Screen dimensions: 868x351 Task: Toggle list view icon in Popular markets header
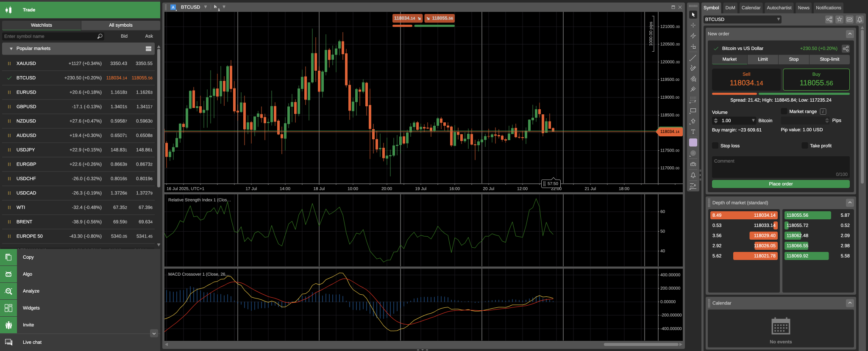(x=148, y=49)
